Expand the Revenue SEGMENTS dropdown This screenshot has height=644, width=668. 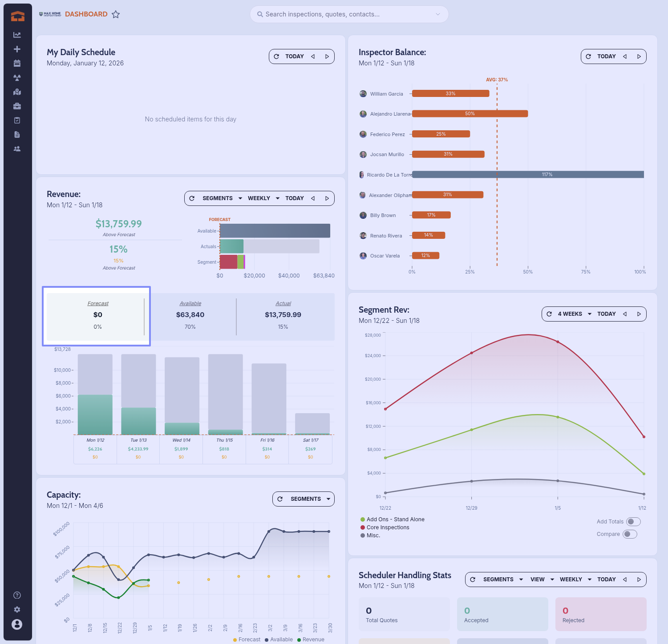[222, 198]
